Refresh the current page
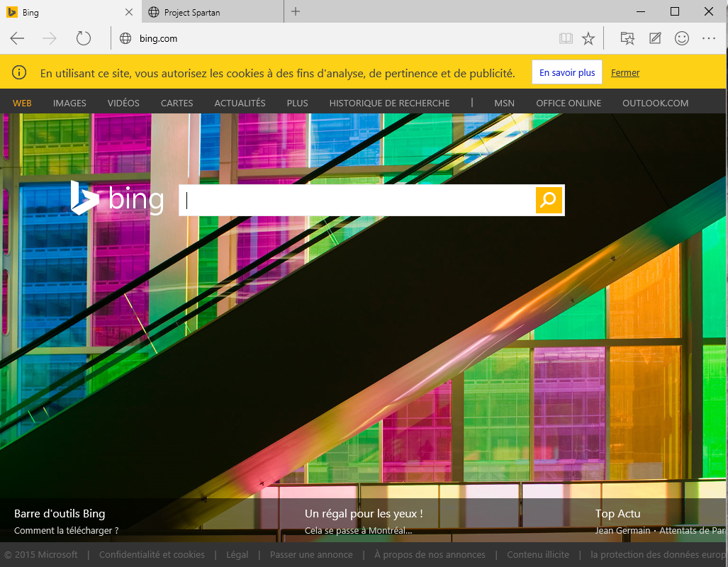This screenshot has height=567, width=728. (84, 38)
